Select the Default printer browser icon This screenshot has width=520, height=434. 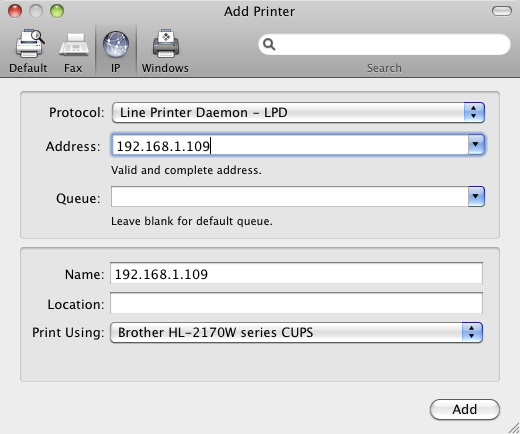click(29, 44)
